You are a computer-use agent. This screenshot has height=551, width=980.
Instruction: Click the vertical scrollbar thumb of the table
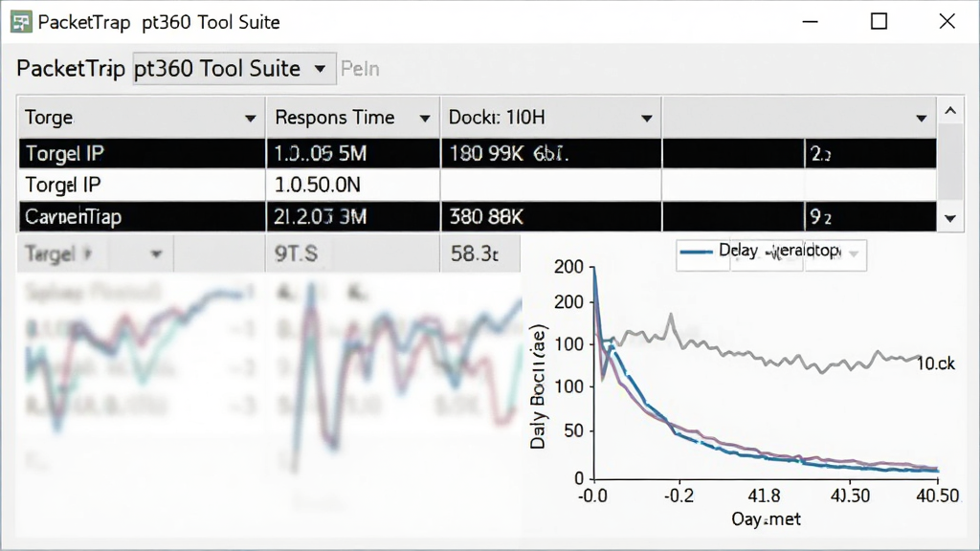(x=950, y=161)
